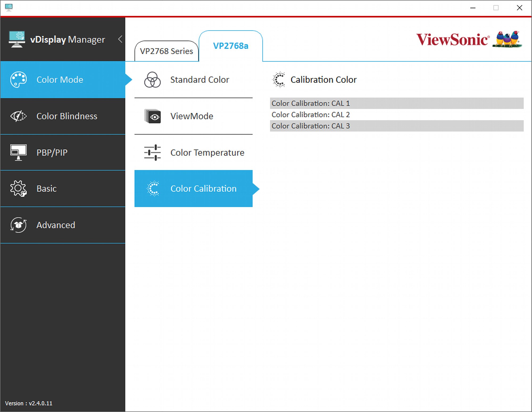Click the Basic gear icon

[18, 188]
